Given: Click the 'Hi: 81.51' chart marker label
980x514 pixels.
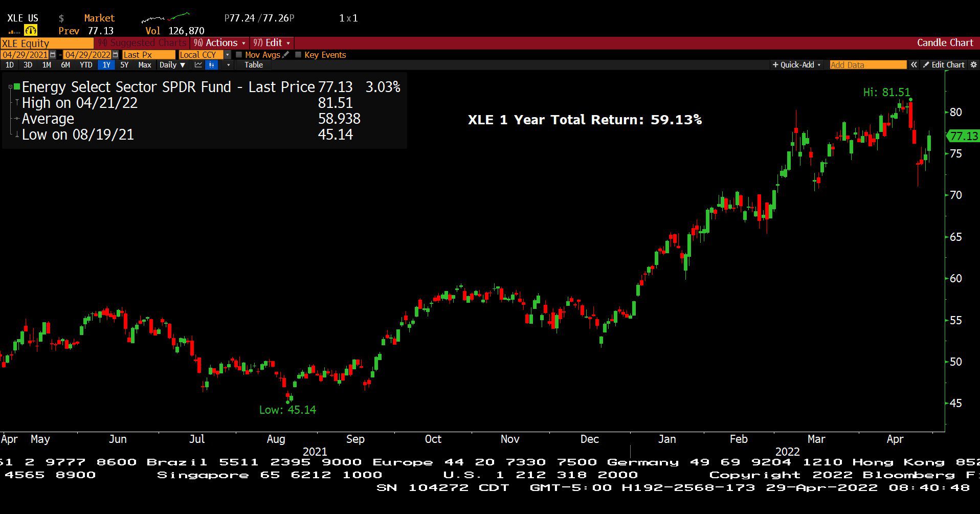Looking at the screenshot, I should point(886,93).
